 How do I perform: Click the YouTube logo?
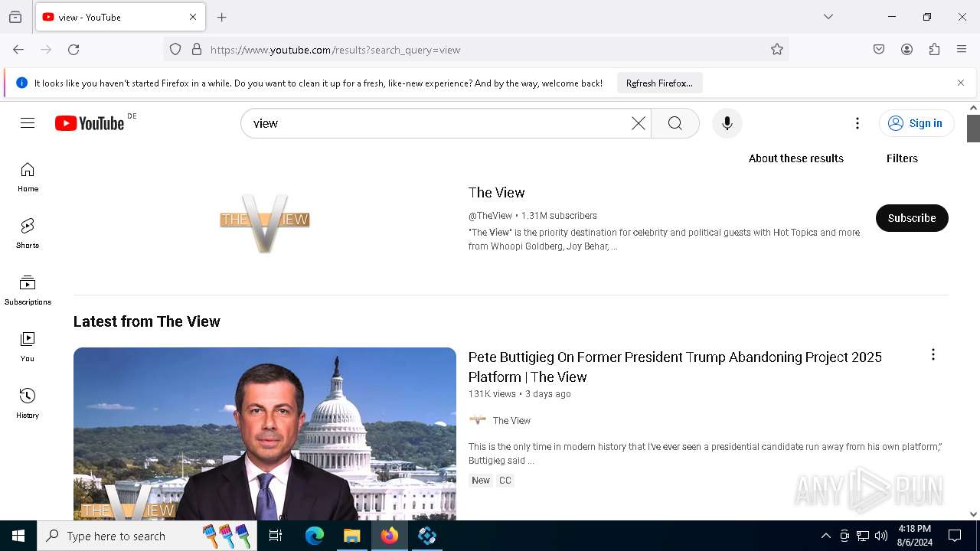click(x=90, y=123)
